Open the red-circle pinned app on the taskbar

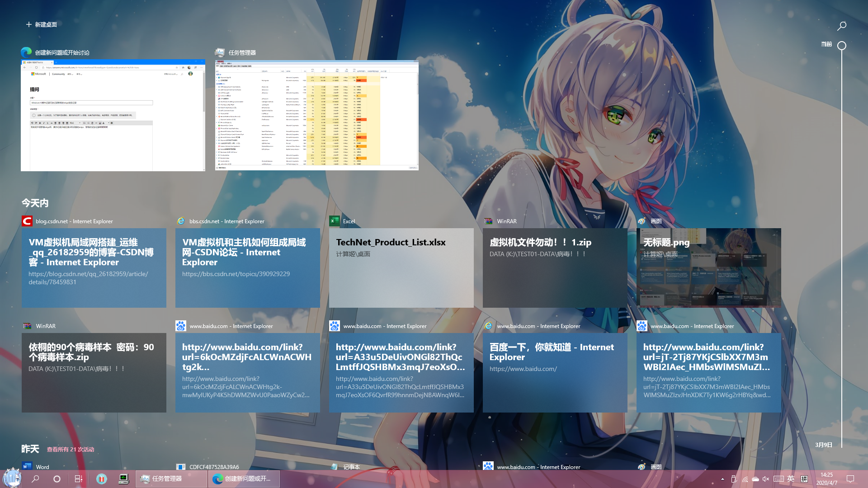click(102, 479)
